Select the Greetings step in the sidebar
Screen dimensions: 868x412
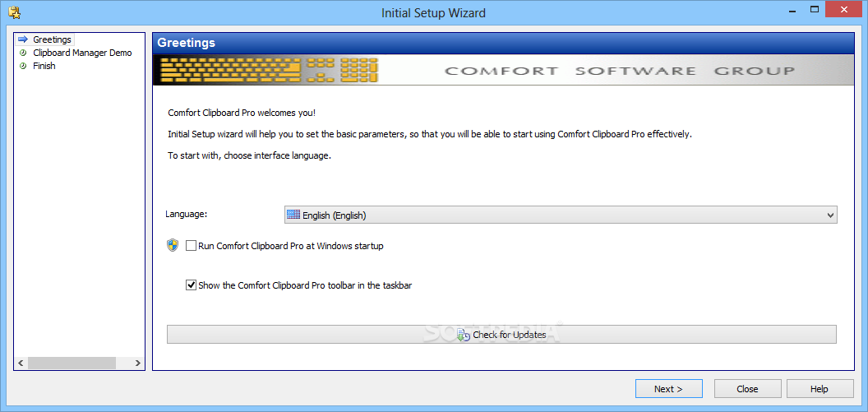pyautogui.click(x=52, y=39)
